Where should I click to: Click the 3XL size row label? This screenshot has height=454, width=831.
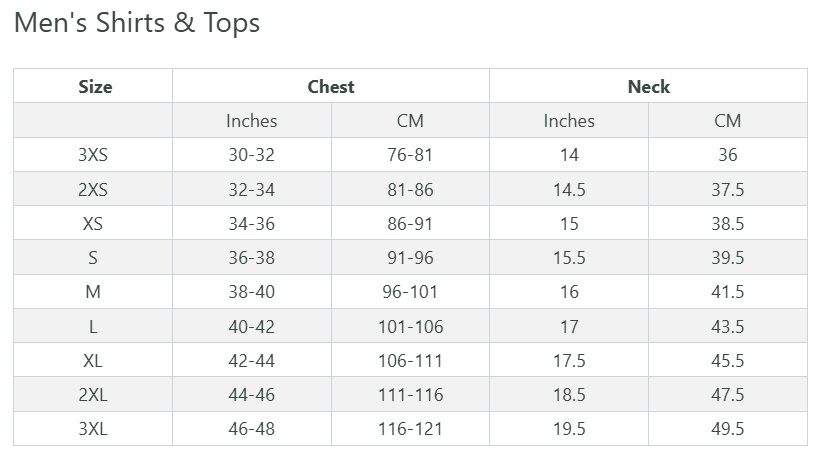tap(93, 429)
